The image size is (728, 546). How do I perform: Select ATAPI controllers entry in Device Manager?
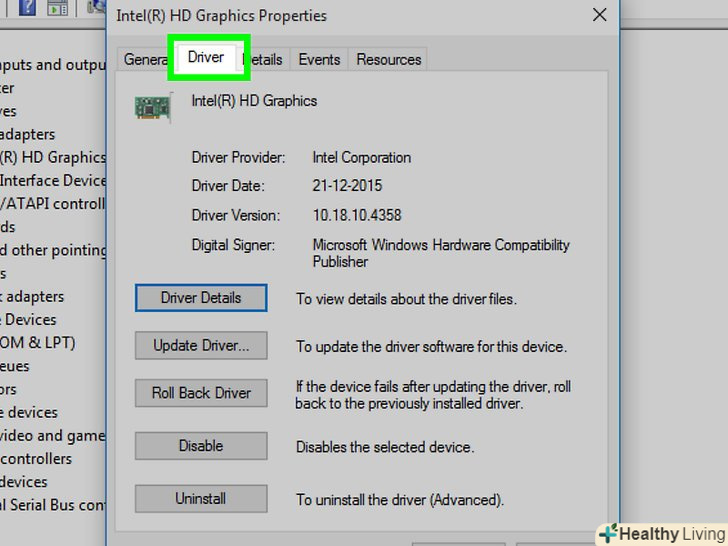tap(53, 203)
